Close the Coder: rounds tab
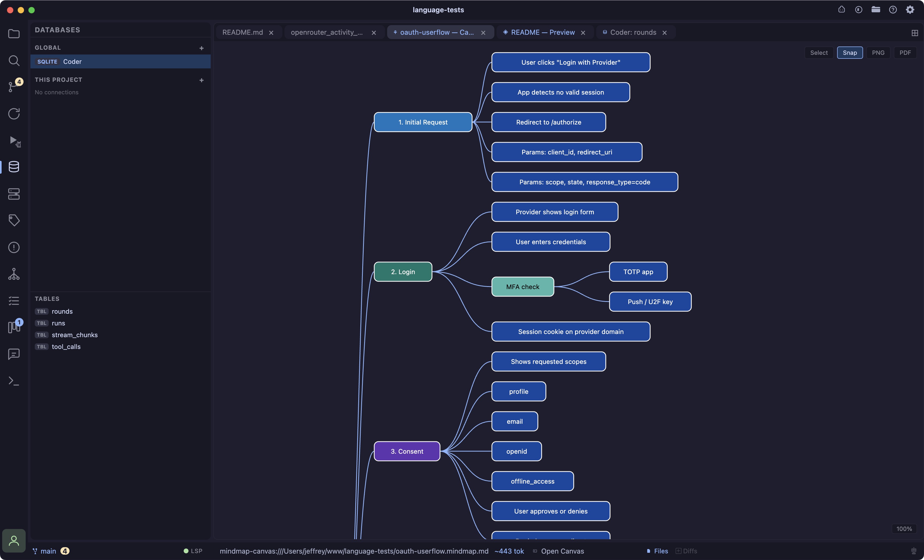 coord(664,33)
